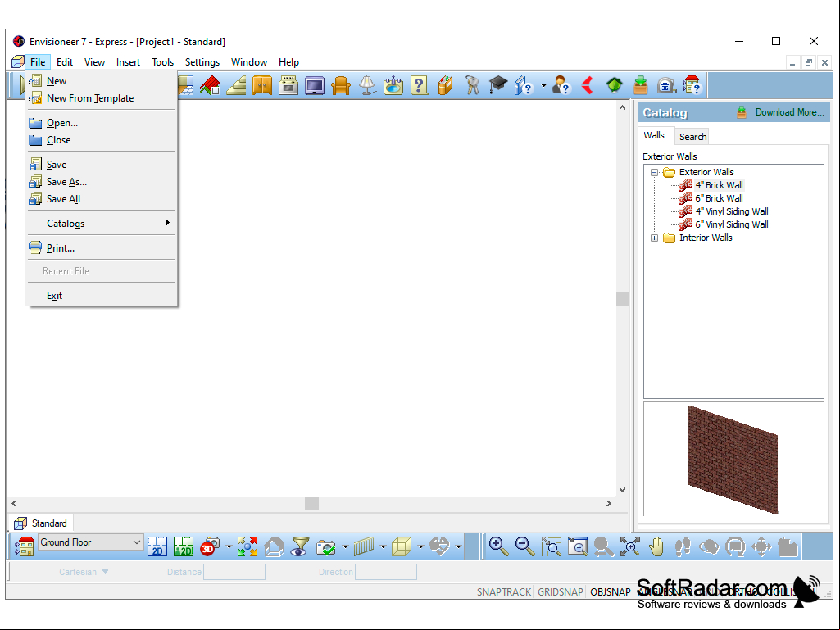Select Save As... in the File menu

pyautogui.click(x=102, y=182)
